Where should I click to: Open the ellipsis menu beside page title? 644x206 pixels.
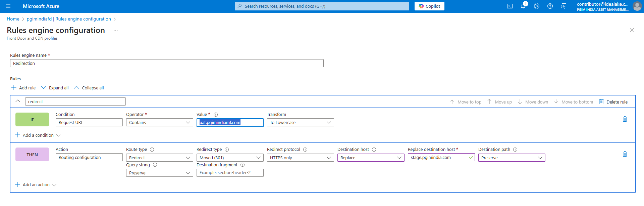(116, 30)
